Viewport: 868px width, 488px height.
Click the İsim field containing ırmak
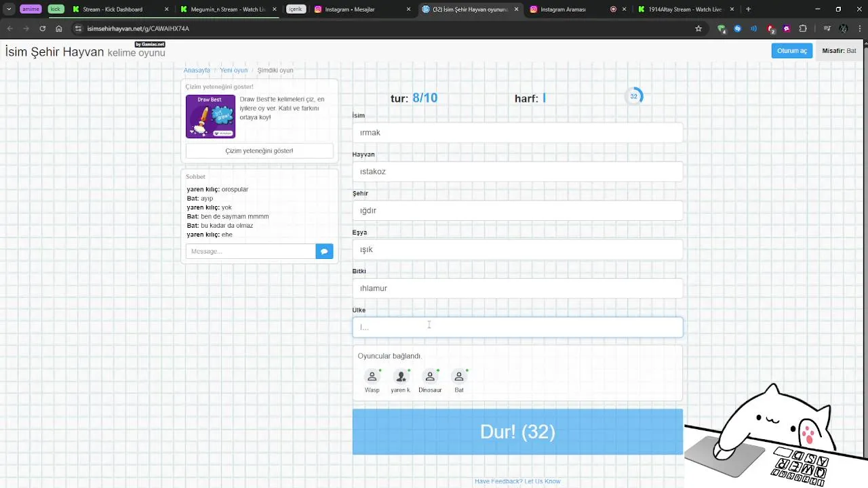(517, 133)
